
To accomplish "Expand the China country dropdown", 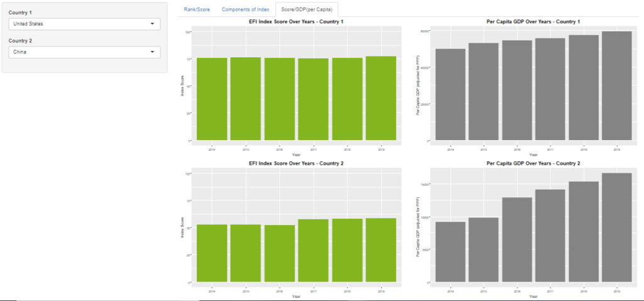I will click(84, 52).
